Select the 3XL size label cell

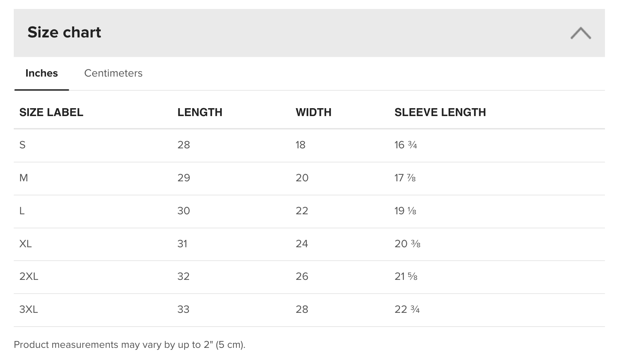pyautogui.click(x=29, y=309)
